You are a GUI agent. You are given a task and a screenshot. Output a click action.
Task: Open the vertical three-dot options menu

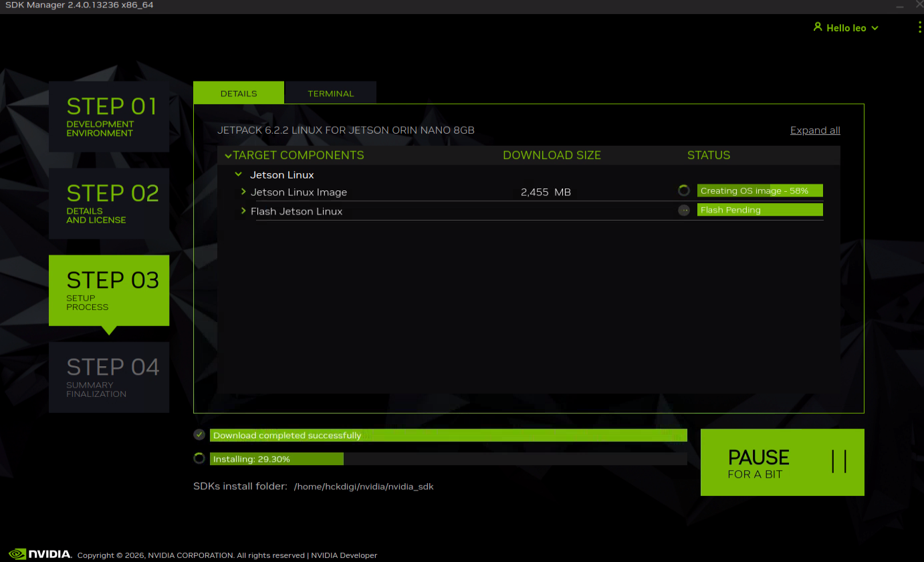point(920,27)
